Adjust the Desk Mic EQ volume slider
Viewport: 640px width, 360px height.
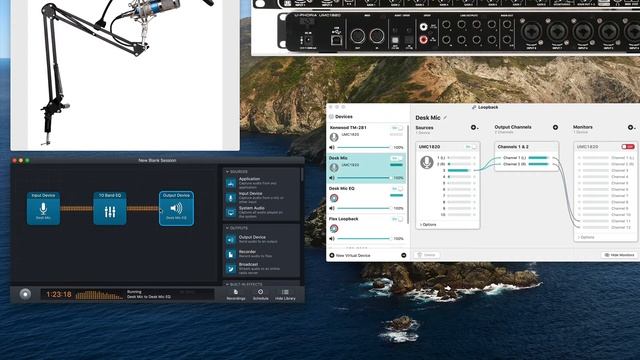click(x=364, y=208)
